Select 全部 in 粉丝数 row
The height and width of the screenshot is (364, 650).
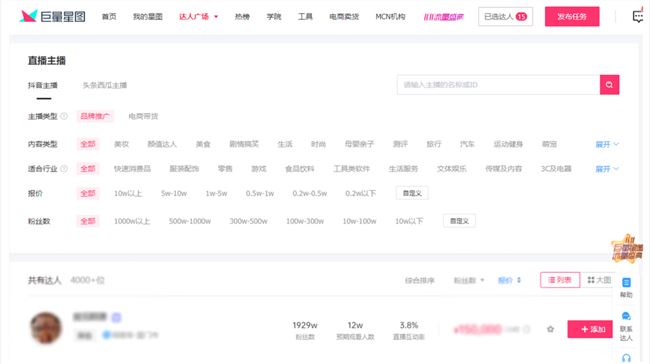[x=88, y=221]
